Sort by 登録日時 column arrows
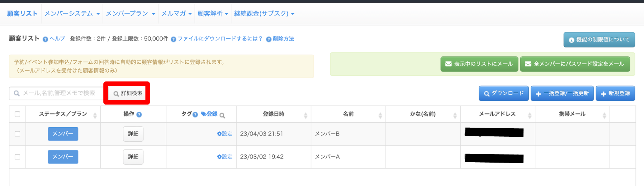 [x=305, y=115]
